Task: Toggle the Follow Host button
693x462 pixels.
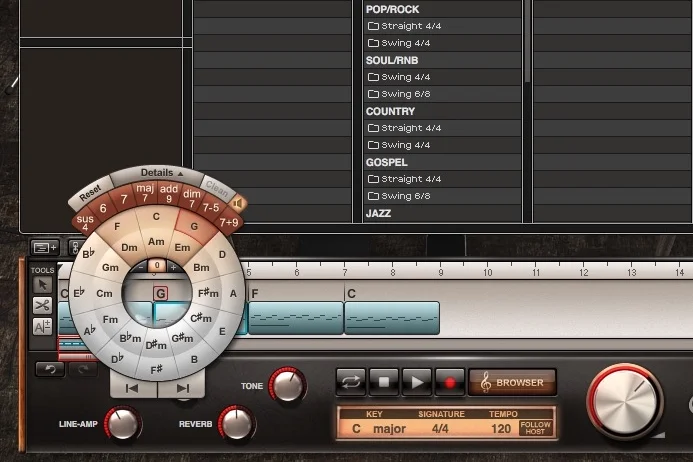Action: (x=535, y=428)
